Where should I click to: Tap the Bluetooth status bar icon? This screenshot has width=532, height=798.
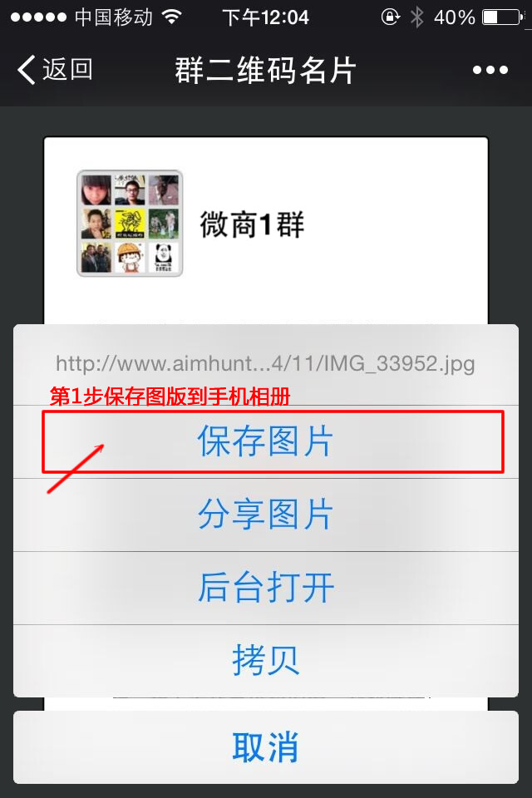(416, 17)
